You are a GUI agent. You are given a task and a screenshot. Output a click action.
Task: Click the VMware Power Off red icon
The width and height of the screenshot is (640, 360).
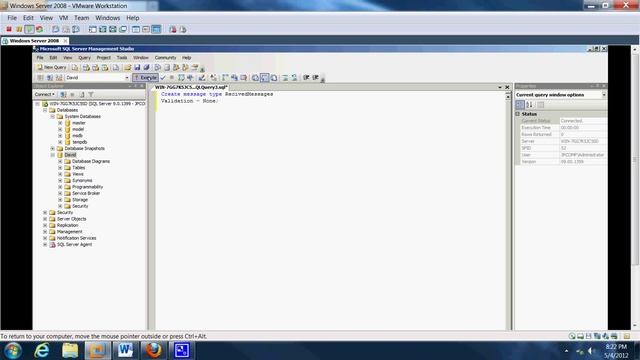[9, 29]
